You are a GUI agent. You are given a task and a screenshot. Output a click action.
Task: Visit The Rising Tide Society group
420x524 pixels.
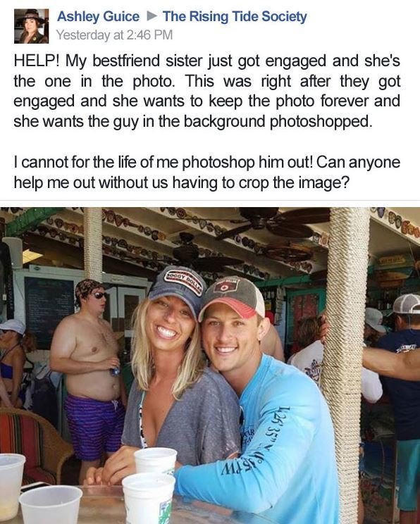click(235, 17)
